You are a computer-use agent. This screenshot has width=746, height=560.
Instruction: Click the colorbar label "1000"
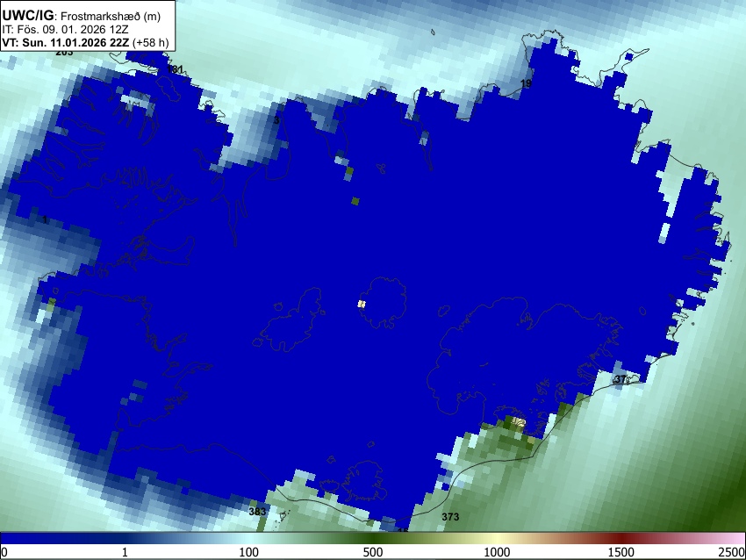[x=497, y=552]
